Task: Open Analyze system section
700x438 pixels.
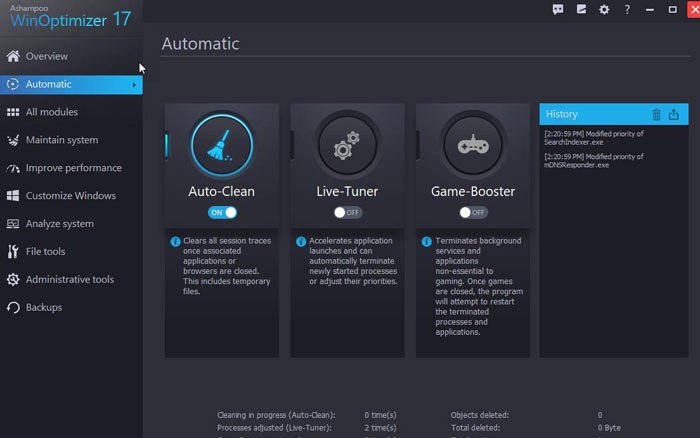Action: pyautogui.click(x=71, y=224)
